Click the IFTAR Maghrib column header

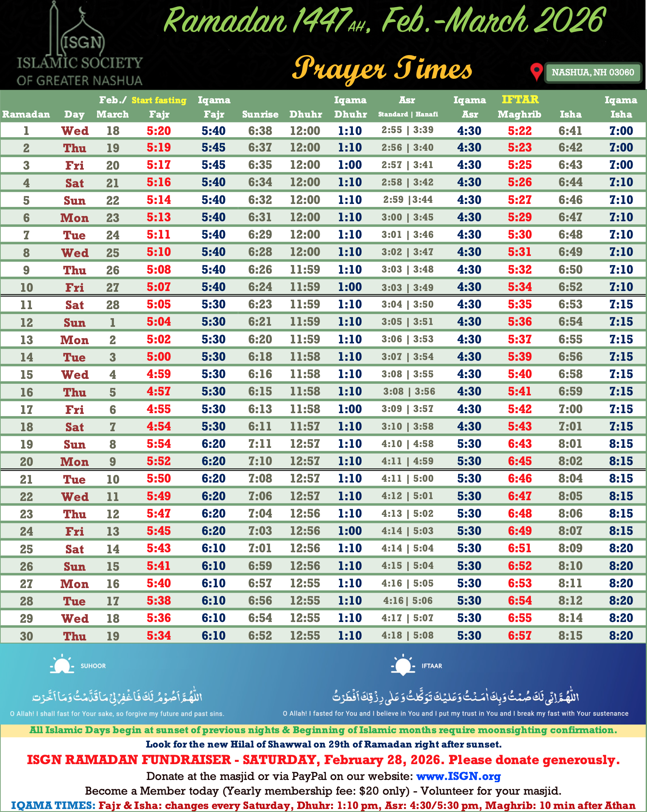tap(520, 107)
